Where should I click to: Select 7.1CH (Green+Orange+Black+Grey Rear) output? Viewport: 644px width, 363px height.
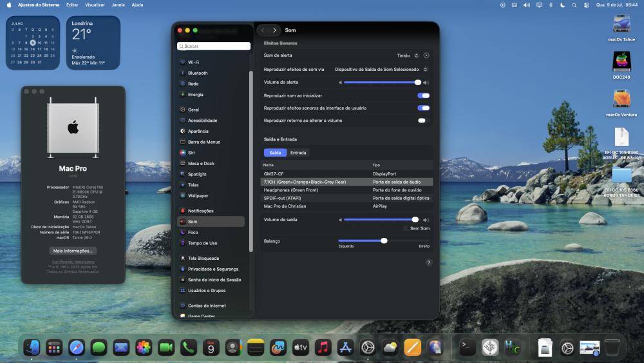click(x=346, y=182)
